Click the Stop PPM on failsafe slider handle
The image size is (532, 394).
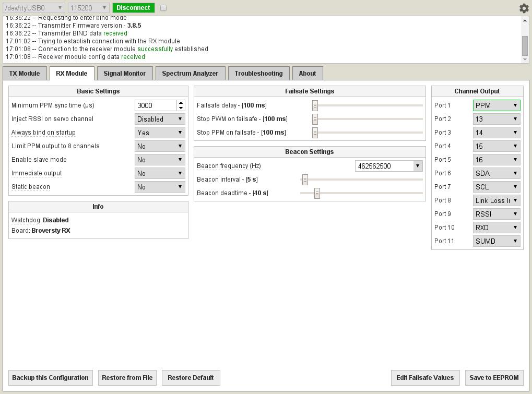(315, 133)
